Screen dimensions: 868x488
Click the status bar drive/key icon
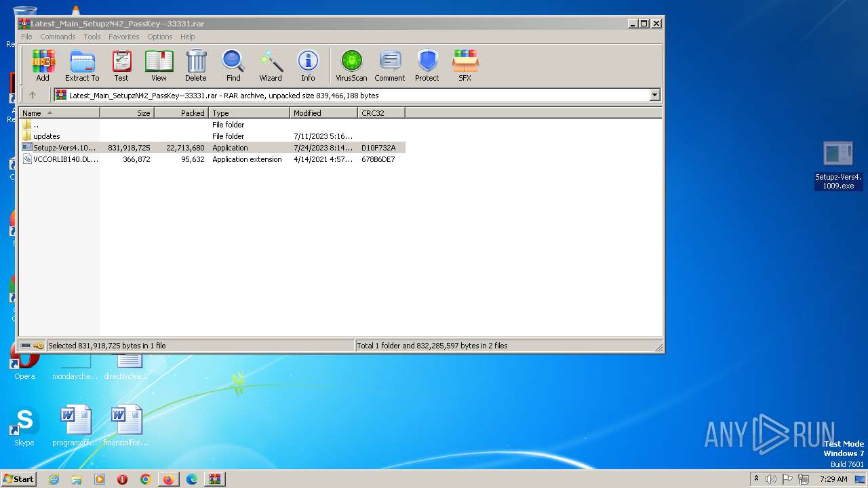coord(32,346)
